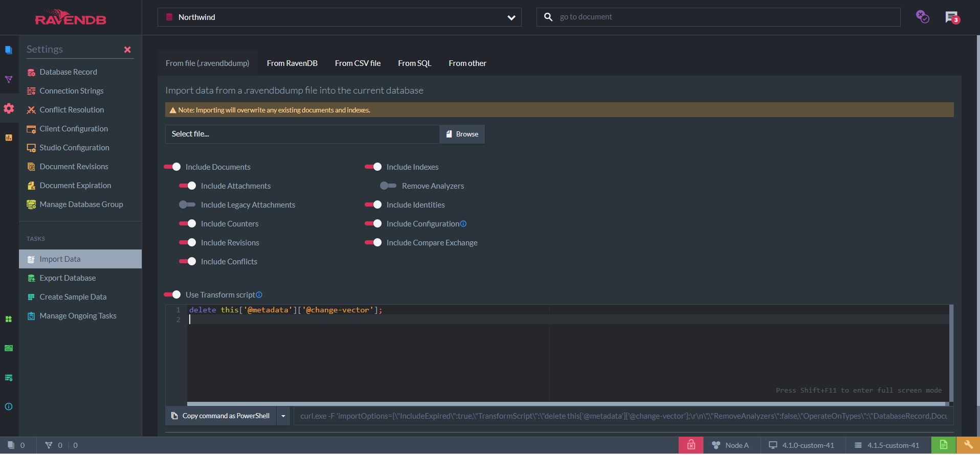Click the green document icon in status bar
980x455 pixels.
tap(944, 445)
